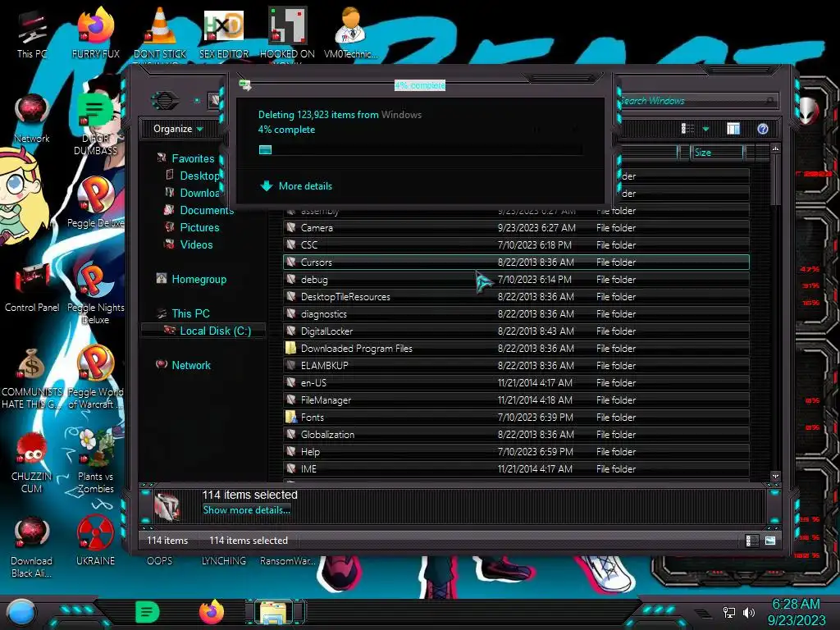Viewport: 840px width, 630px height.
Task: Expand More details in delete dialog
Action: (x=295, y=186)
